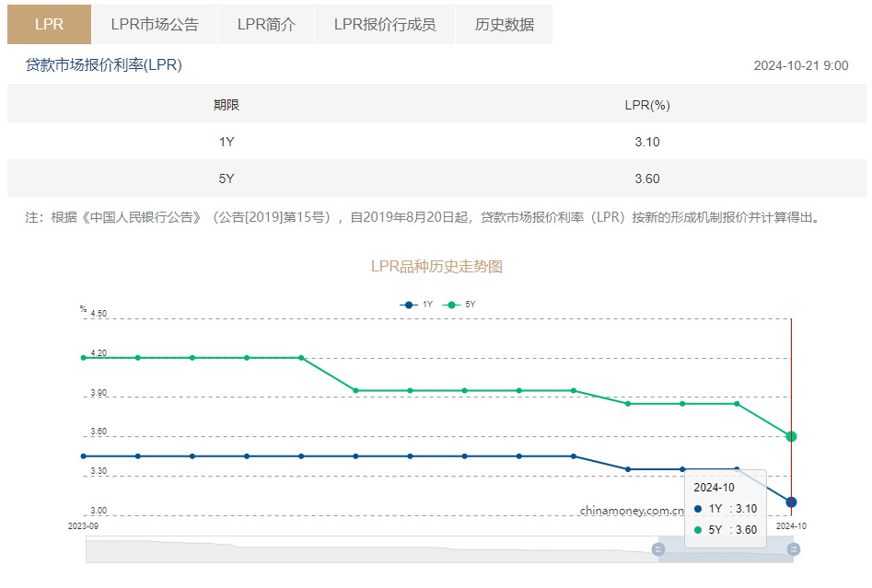Click the 贷款市场报价利率(LPR) heading
This screenshot has height=588, width=872.
click(103, 65)
